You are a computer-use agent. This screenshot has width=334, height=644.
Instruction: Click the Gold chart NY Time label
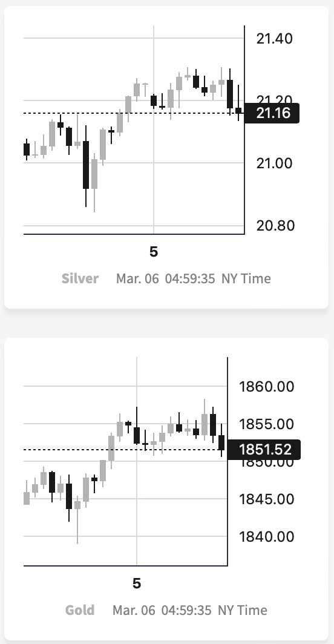tap(243, 610)
